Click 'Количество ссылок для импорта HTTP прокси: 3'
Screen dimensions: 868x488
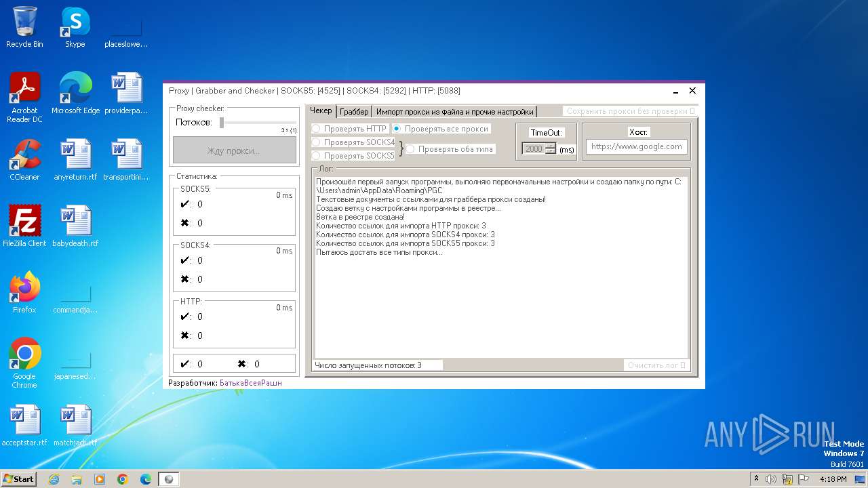tap(401, 226)
